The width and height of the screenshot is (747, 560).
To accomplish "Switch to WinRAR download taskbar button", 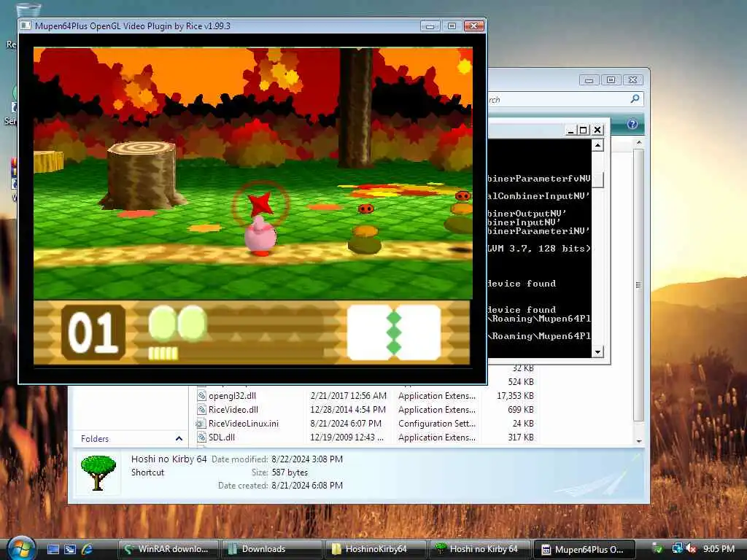I will tap(167, 549).
